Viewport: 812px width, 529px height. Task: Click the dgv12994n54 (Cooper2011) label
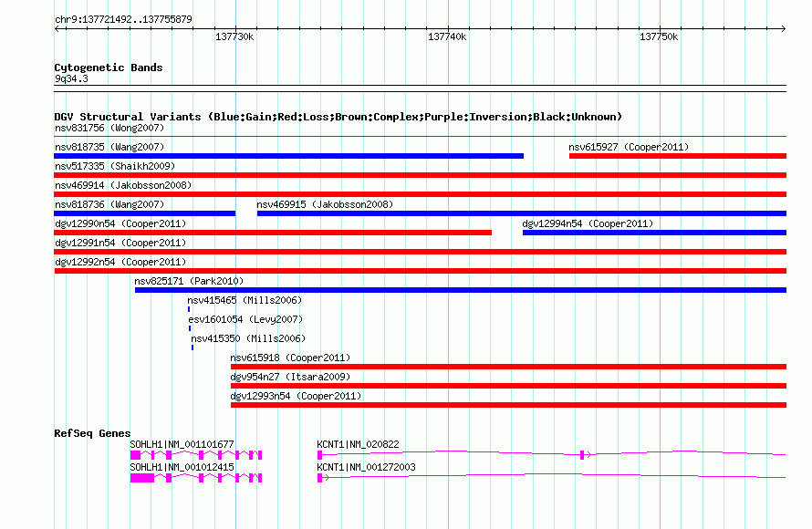click(588, 223)
